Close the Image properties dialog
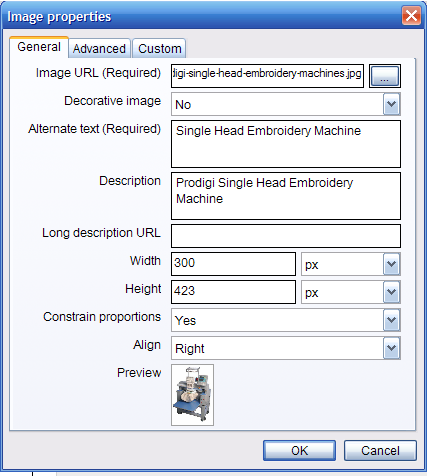 pyautogui.click(x=411, y=15)
